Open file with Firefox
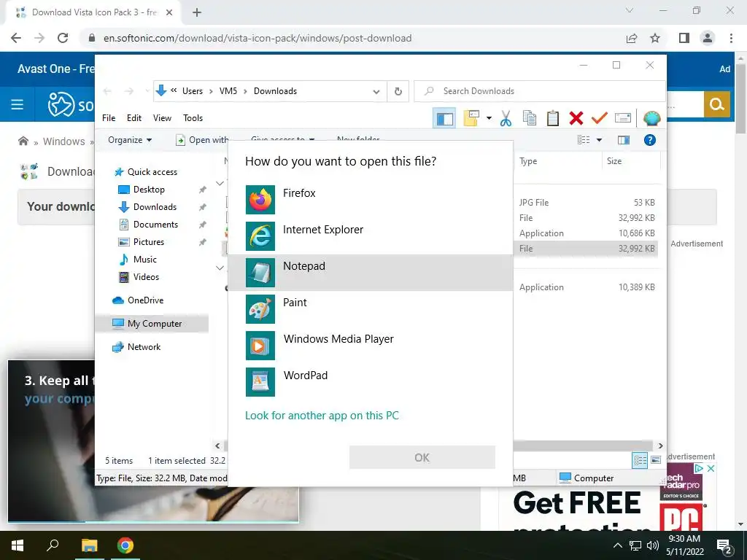 pyautogui.click(x=371, y=200)
